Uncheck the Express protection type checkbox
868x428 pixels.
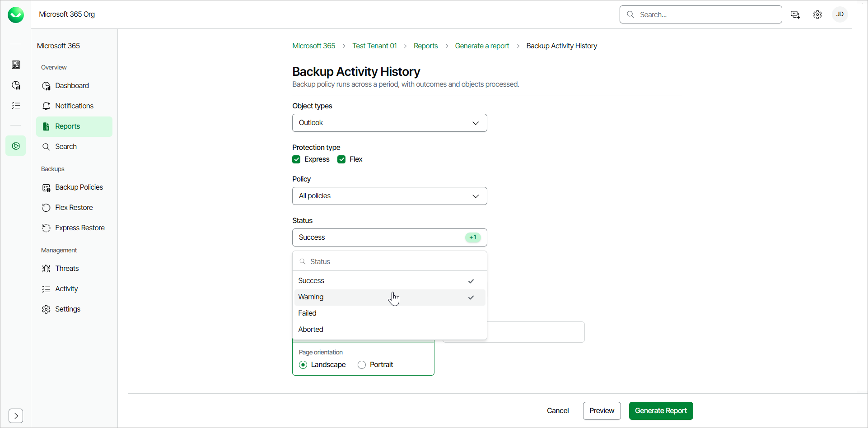pos(296,159)
